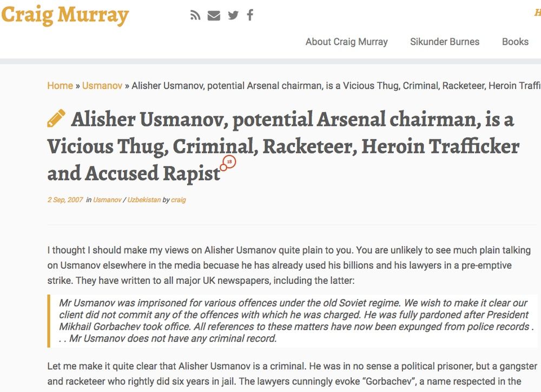This screenshot has width=541, height=392.
Task: Open the Books menu item
Action: tap(514, 42)
